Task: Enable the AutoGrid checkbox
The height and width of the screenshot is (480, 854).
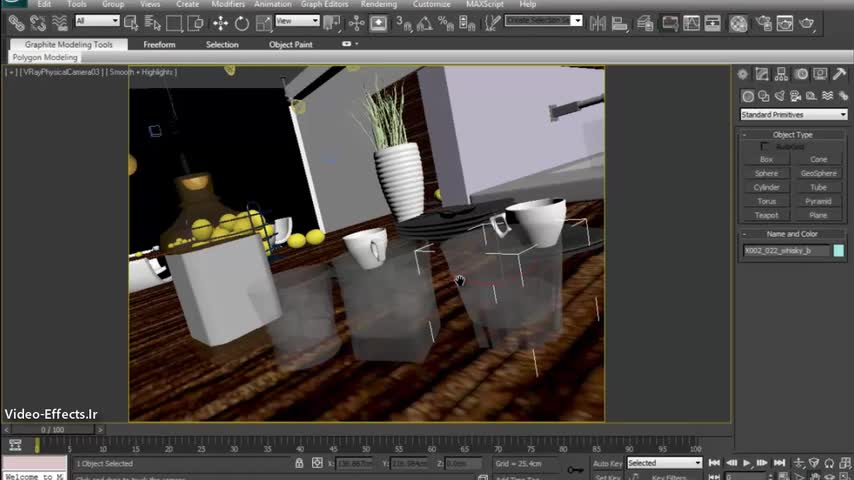Action: (x=765, y=147)
